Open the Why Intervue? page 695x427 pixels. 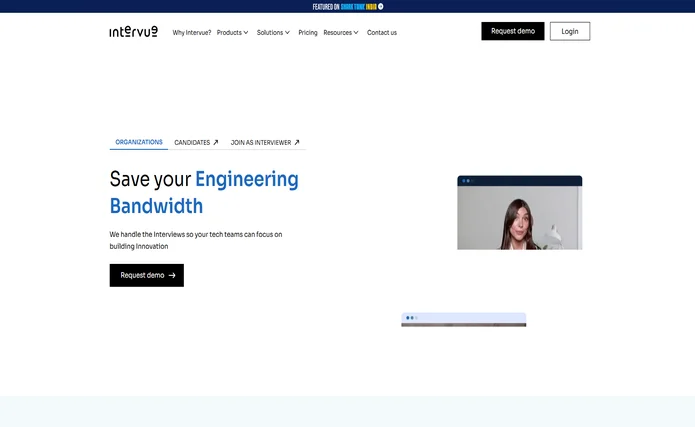coord(191,32)
